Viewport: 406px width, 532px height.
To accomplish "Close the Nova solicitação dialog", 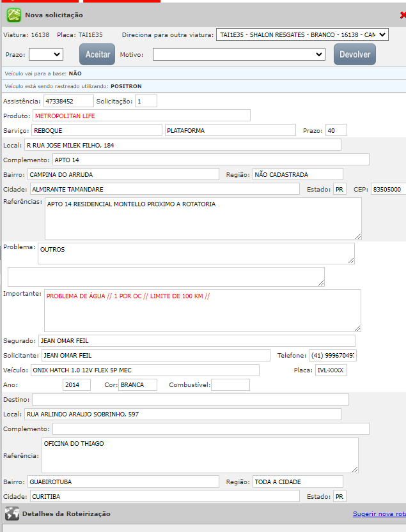I will tap(402, 15).
